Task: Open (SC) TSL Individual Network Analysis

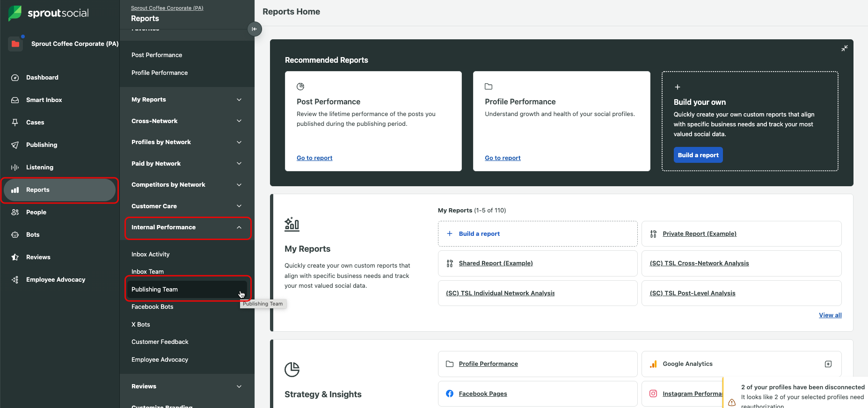Action: [x=500, y=293]
